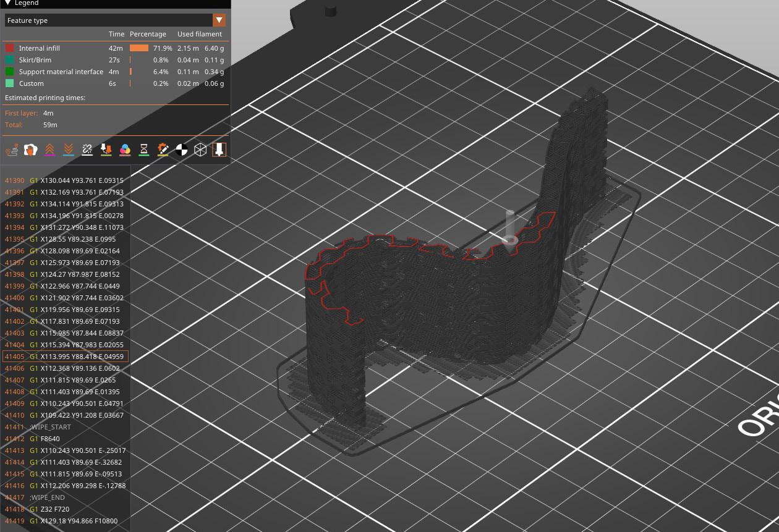Select G-code line 41410
This screenshot has width=779, height=532.
click(65, 415)
